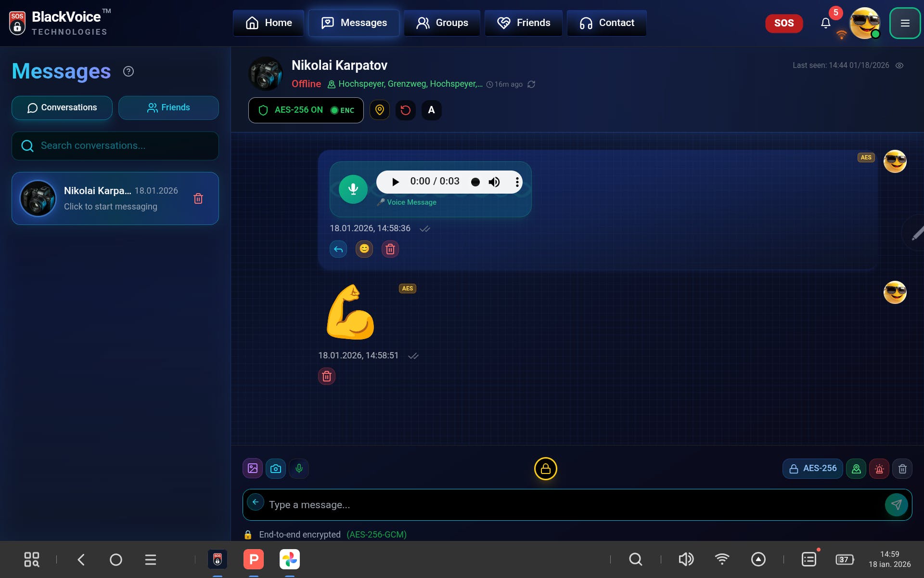The image size is (924, 578).
Task: Open Groups in navigation bar
Action: (x=442, y=23)
